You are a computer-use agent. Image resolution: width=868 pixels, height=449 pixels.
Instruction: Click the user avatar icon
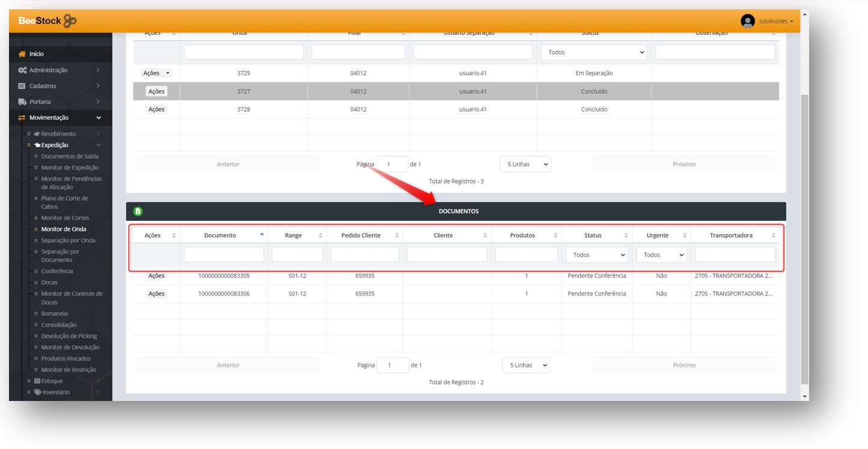tap(747, 21)
